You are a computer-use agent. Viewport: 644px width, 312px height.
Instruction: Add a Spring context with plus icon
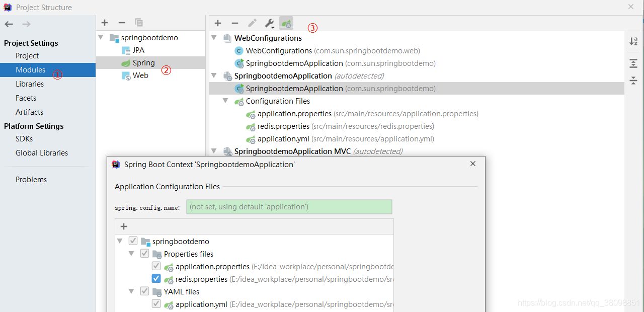218,23
